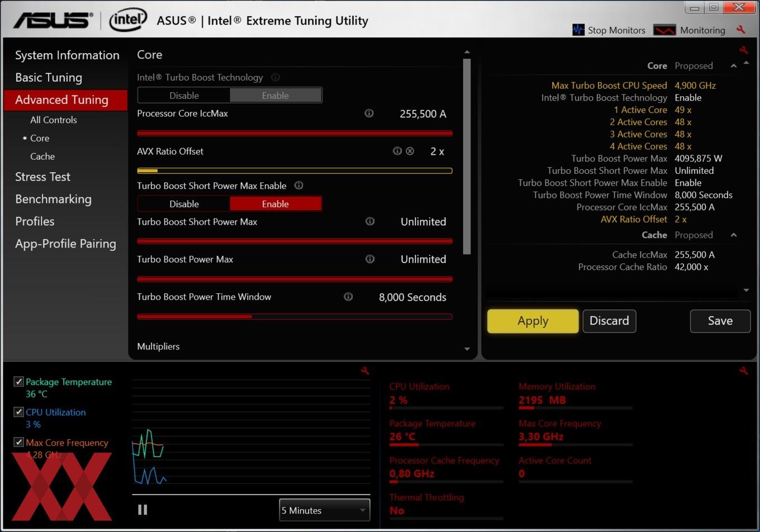
Task: Open the System Information section
Action: (x=67, y=55)
